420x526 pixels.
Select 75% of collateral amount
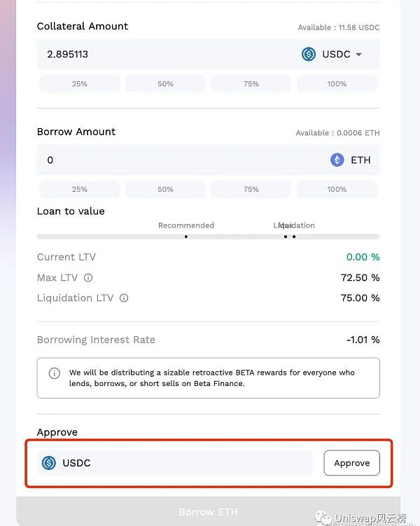point(251,84)
